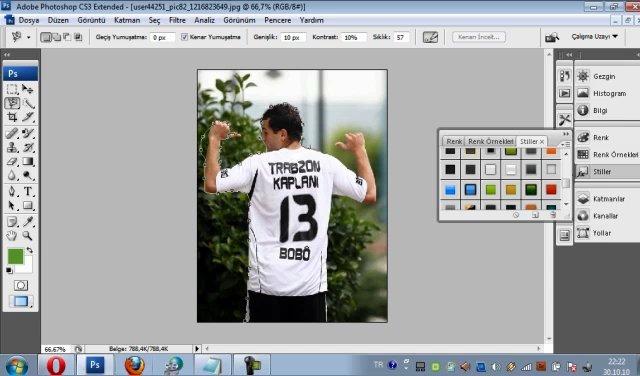640x376 pixels.
Task: Switch to the Renk Örnekleri tab
Action: (490, 141)
